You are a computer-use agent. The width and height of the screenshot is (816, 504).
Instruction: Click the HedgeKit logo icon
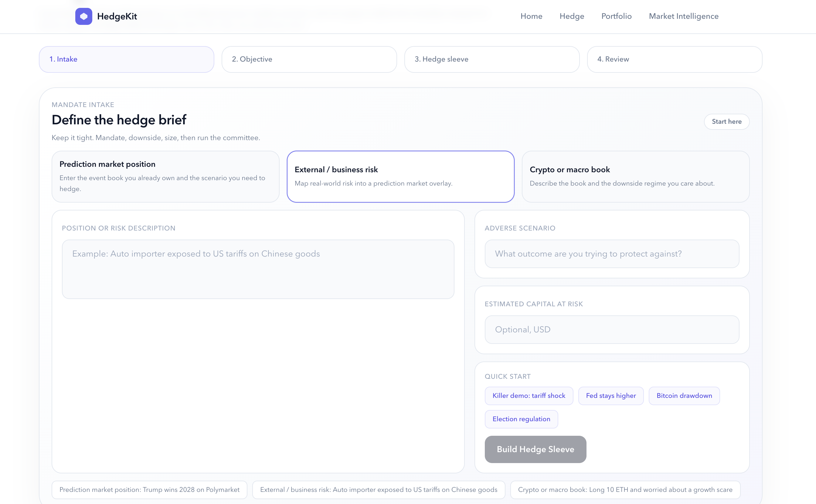(x=83, y=16)
